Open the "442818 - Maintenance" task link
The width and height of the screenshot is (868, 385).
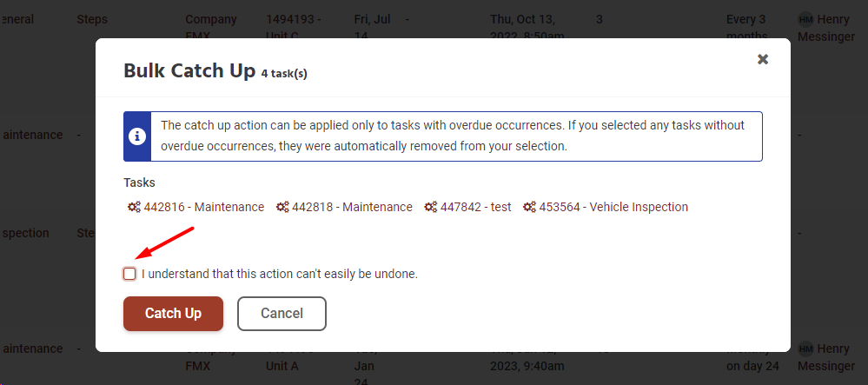tap(352, 207)
